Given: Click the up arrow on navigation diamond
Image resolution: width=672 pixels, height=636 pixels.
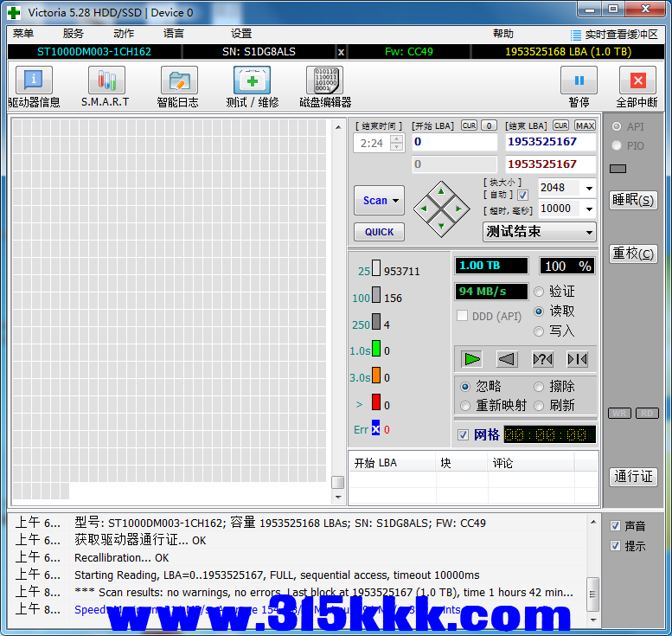Looking at the screenshot, I should pyautogui.click(x=441, y=191).
